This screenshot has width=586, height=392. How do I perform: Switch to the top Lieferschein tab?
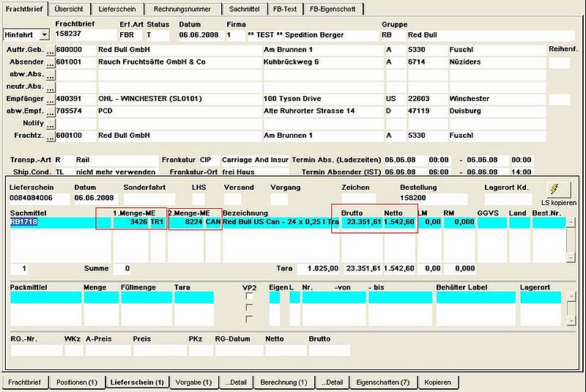click(117, 9)
